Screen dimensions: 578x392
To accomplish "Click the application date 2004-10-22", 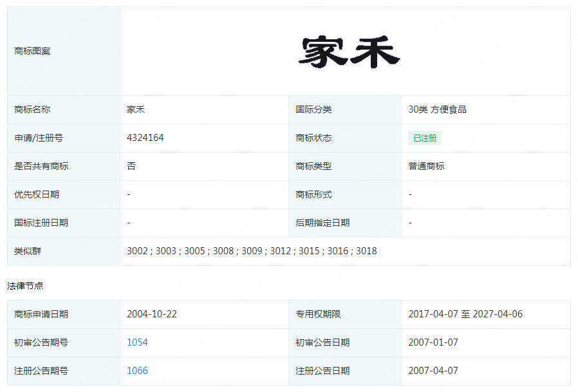I will [x=152, y=314].
